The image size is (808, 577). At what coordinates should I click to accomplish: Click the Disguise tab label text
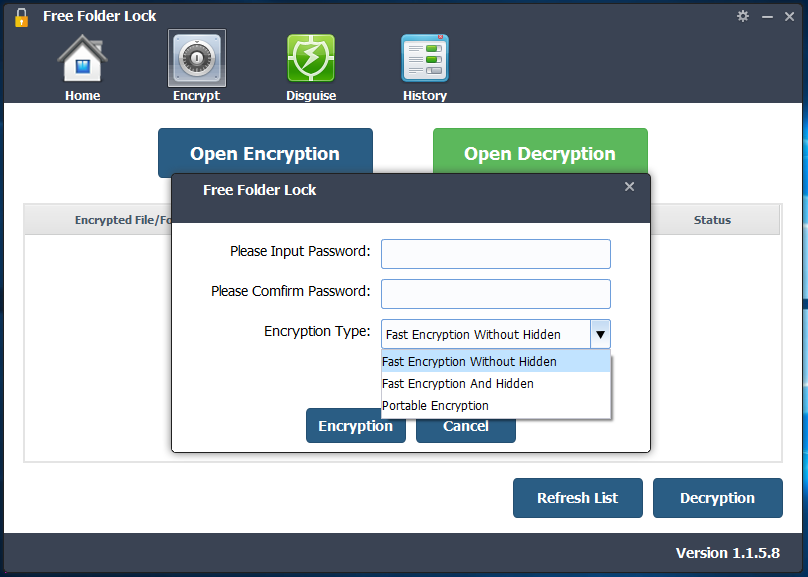[x=311, y=95]
